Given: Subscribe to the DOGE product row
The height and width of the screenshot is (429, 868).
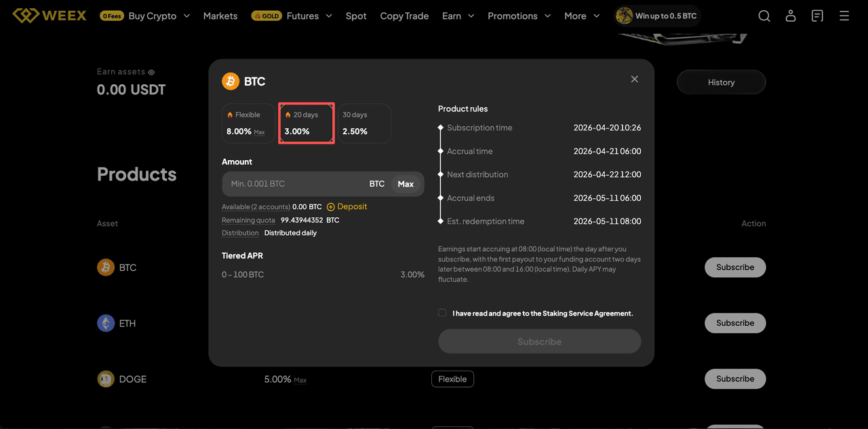Looking at the screenshot, I should [735, 379].
